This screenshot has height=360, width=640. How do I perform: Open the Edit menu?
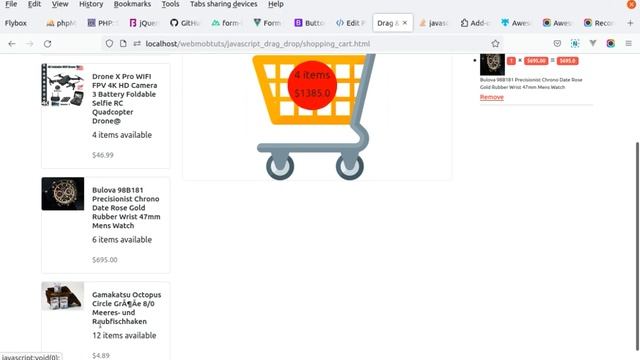point(34,4)
